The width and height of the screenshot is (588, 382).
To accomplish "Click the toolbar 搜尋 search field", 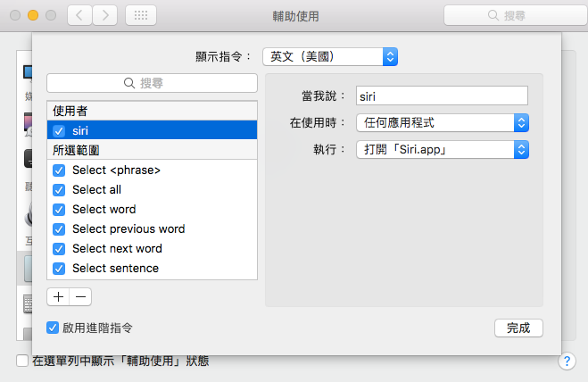I will (x=516, y=15).
